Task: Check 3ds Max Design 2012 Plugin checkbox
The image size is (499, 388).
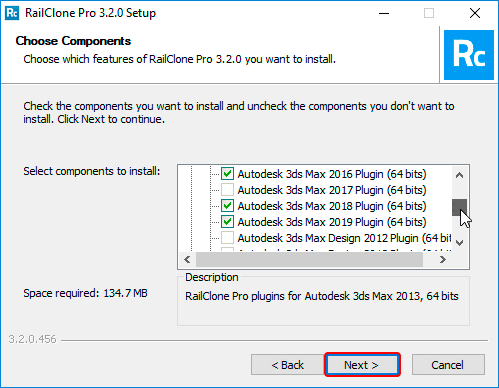Action: (x=227, y=238)
